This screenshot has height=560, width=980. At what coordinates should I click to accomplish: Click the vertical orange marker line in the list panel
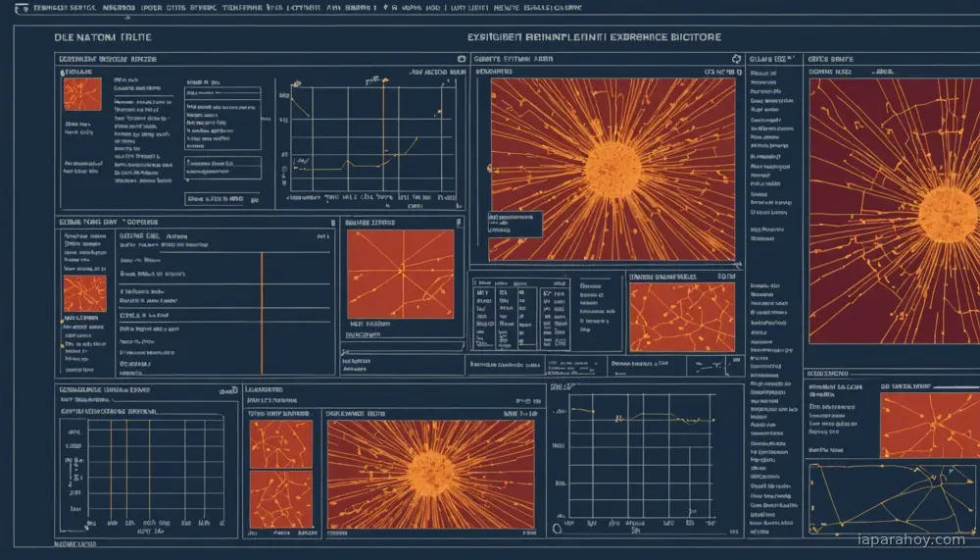[x=262, y=314]
